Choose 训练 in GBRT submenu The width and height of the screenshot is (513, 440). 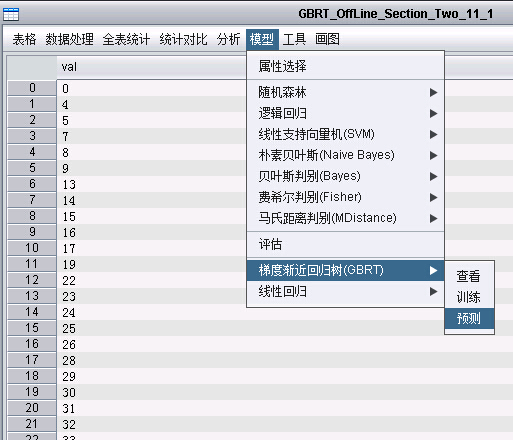point(469,297)
